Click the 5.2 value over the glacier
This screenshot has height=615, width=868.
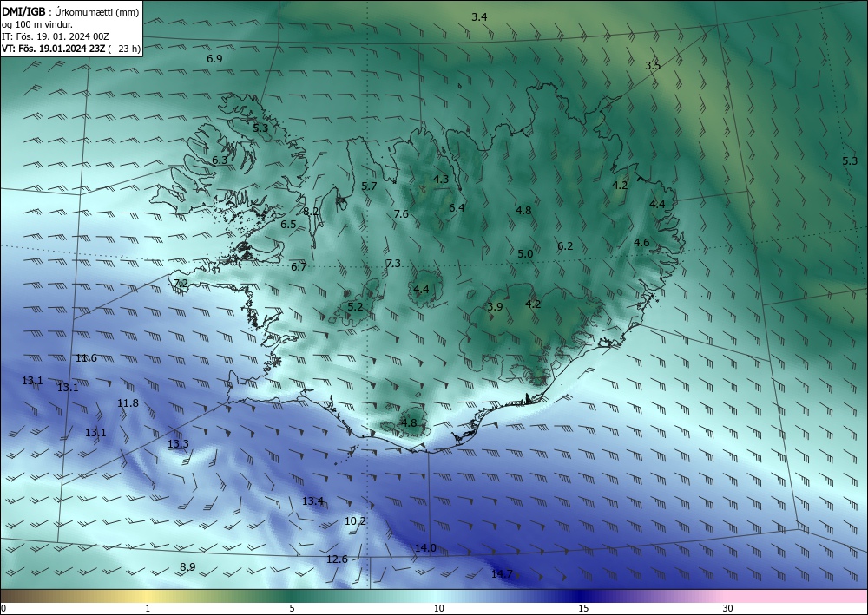355,307
